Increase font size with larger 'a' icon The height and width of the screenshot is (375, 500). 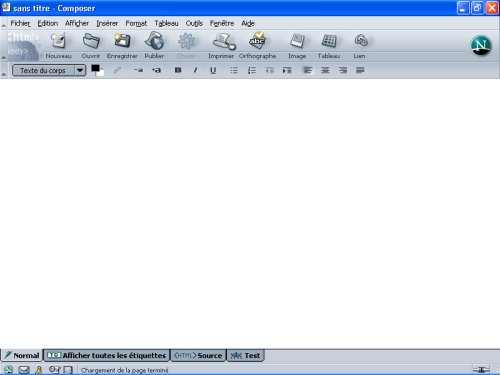(156, 70)
